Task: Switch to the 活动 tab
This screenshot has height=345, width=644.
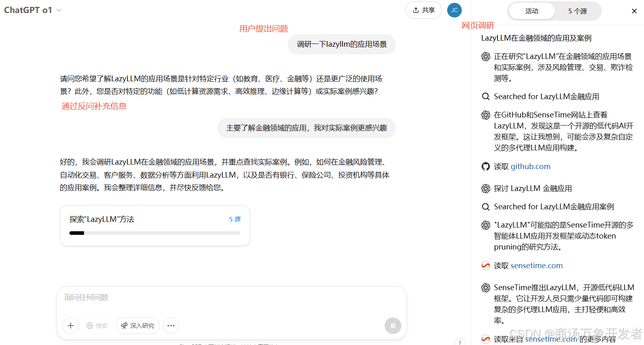Action: tap(532, 11)
